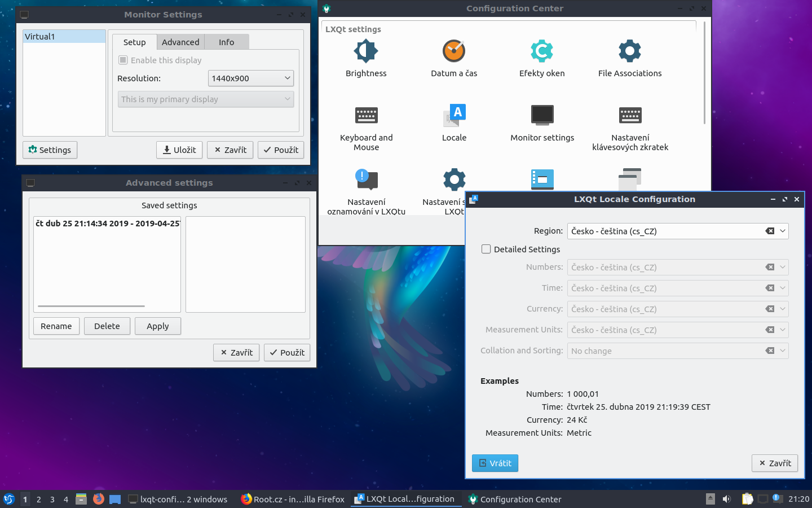Open the removable media tray icon
The image size is (812, 508).
click(710, 499)
